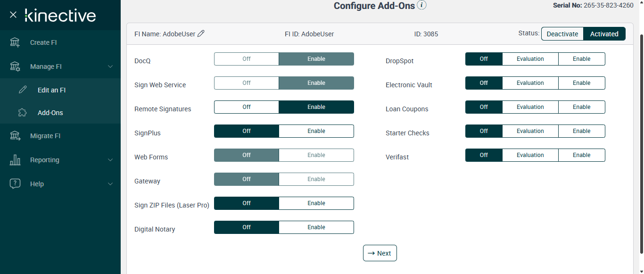
Task: Edit FI name using the pencil icon
Action: click(201, 33)
